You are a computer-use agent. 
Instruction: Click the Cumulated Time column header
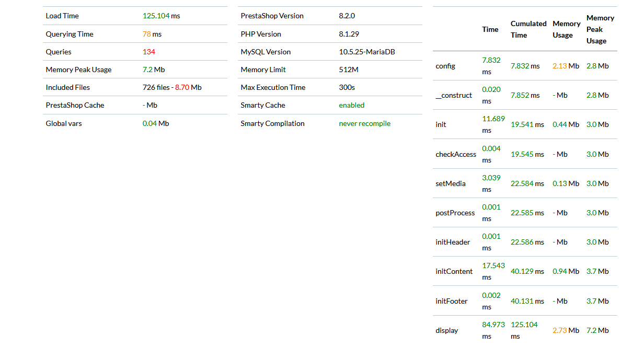[528, 29]
